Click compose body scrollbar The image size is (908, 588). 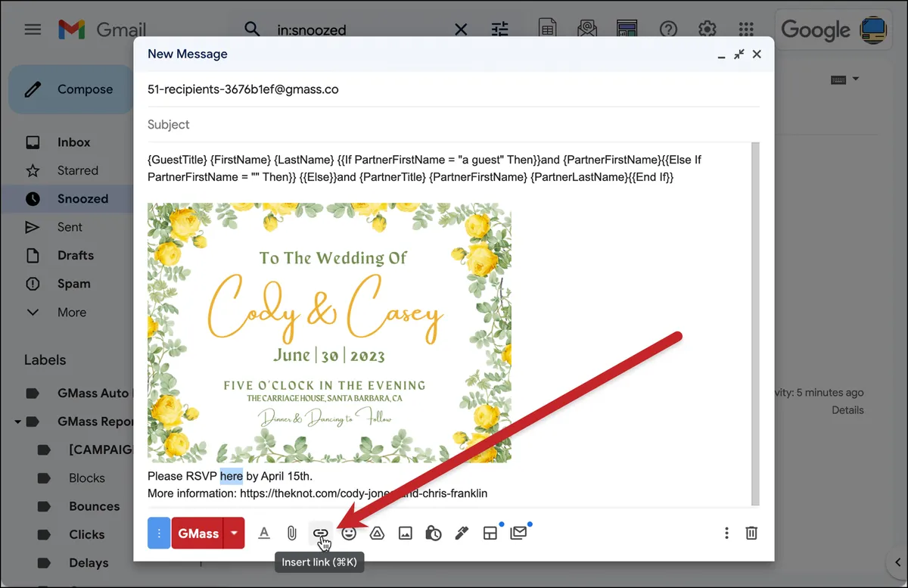[x=755, y=324]
